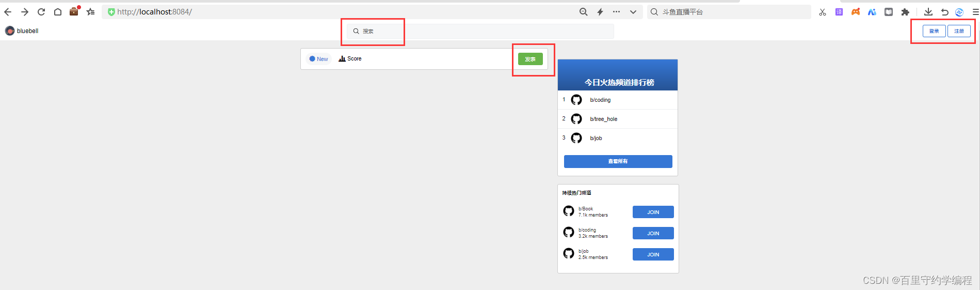980x290 pixels.
Task: Join the b/Book channel
Action: (653, 212)
